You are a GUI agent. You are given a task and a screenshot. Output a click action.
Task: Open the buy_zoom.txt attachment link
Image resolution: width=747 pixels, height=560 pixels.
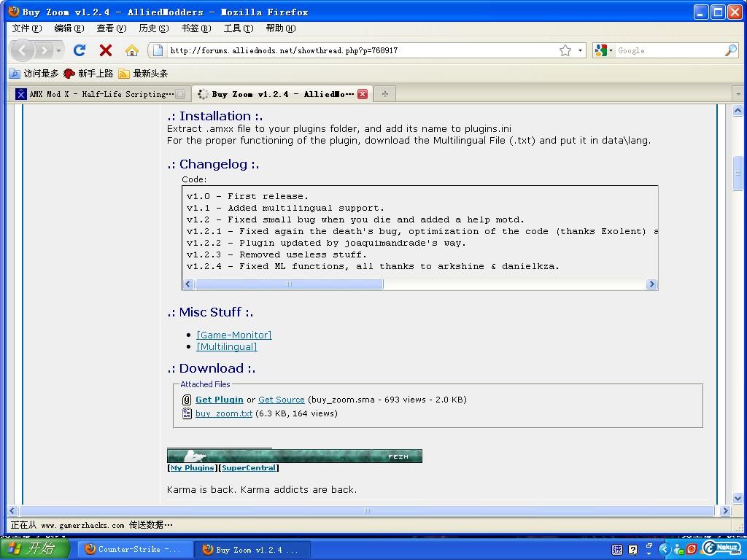pos(224,413)
